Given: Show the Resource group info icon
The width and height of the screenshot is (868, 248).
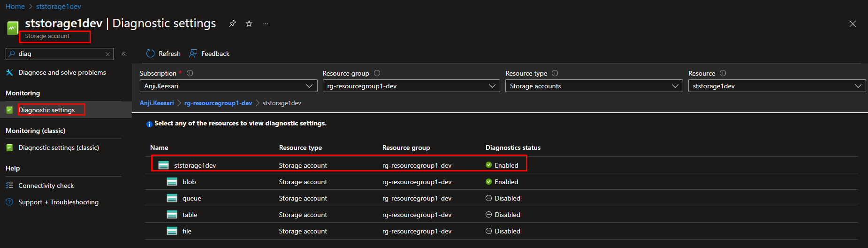Looking at the screenshot, I should (x=377, y=73).
